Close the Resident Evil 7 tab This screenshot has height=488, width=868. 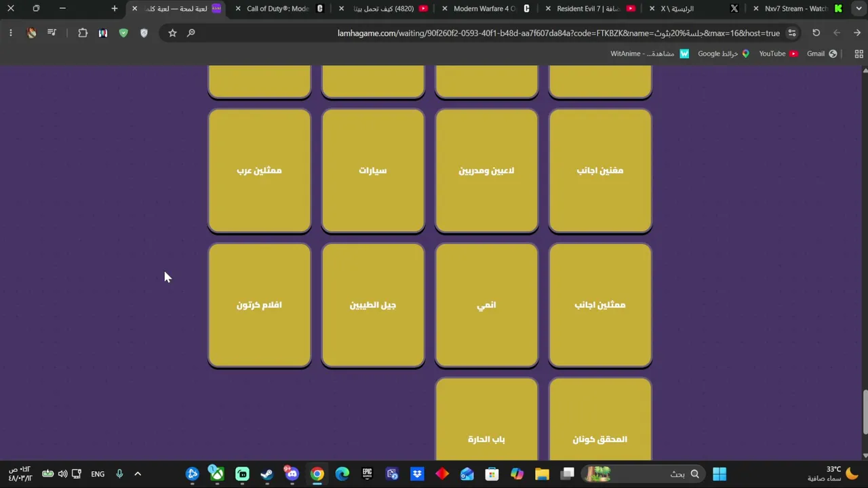coord(549,9)
